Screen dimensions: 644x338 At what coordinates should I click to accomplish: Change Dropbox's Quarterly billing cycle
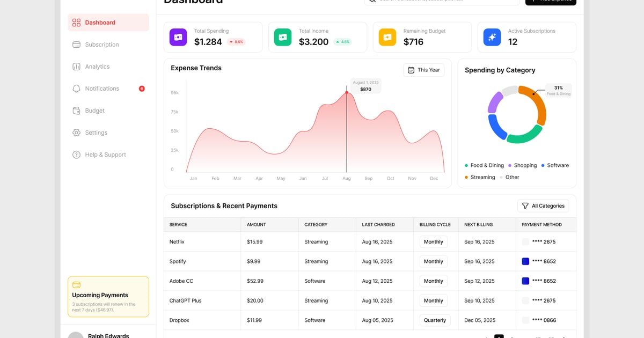[434, 320]
